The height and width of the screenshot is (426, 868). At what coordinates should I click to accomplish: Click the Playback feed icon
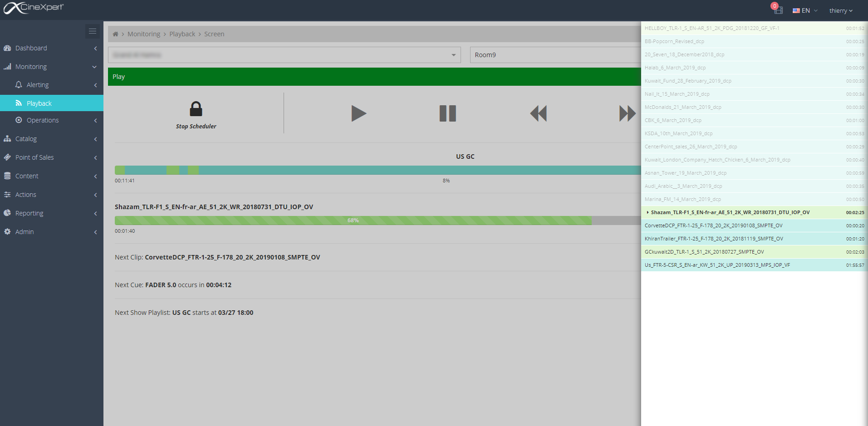(19, 103)
